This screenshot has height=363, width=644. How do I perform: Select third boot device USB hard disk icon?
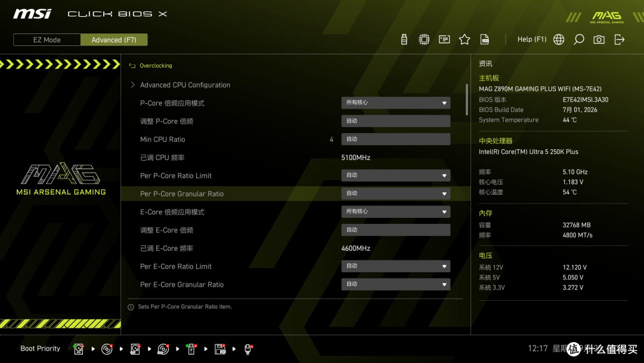[135, 349]
